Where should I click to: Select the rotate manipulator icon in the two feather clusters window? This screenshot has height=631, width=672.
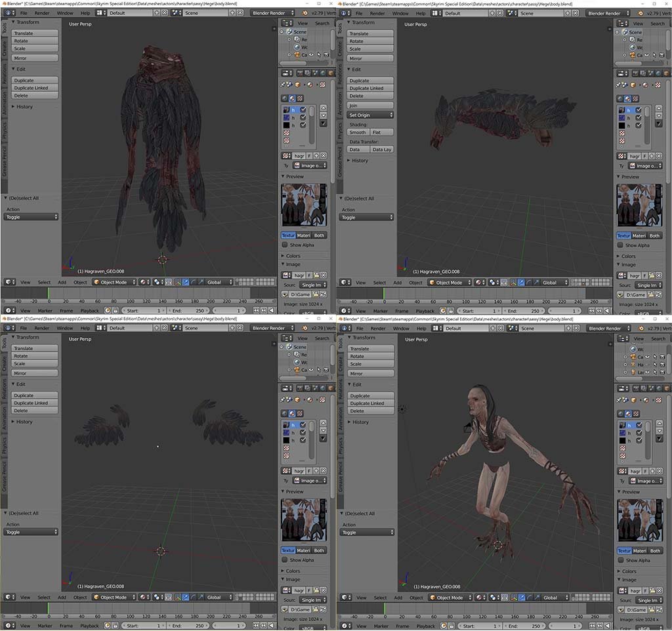[194, 597]
